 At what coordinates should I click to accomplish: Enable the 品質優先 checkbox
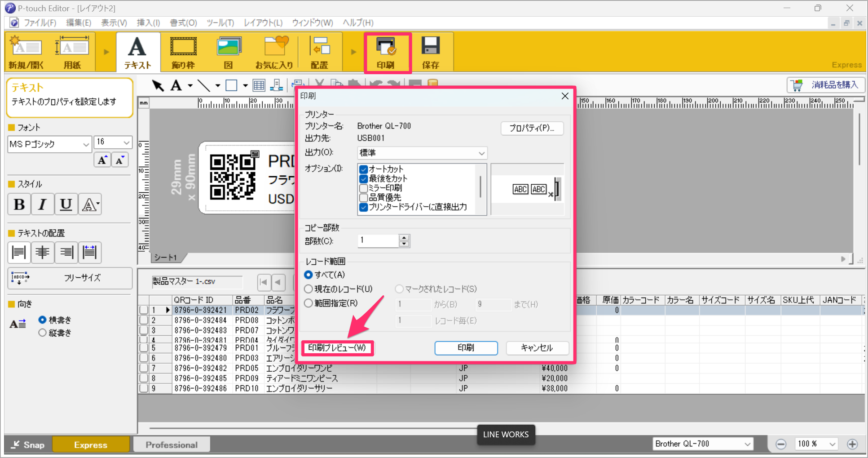coord(364,198)
